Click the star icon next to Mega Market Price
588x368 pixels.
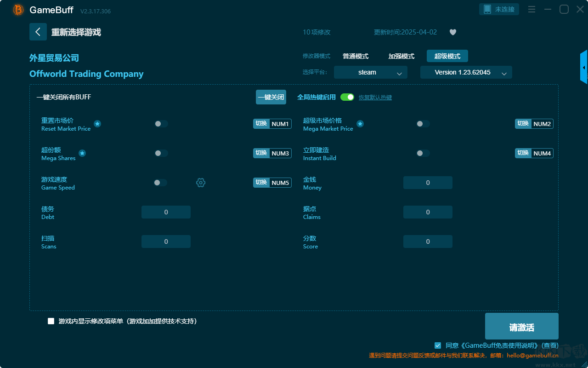tap(360, 124)
